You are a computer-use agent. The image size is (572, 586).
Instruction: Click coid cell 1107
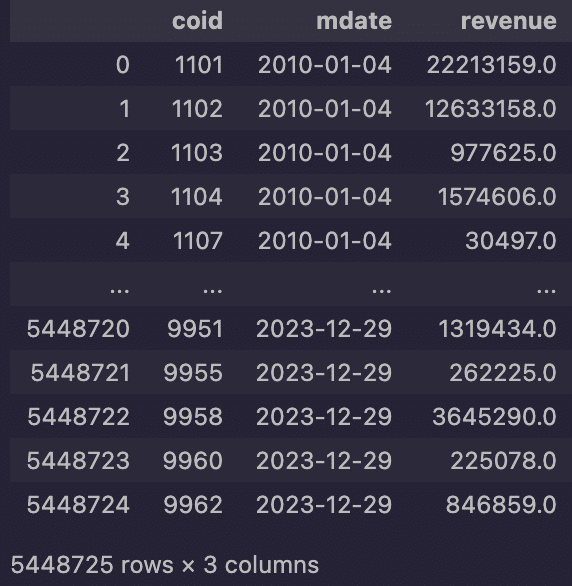tap(198, 241)
